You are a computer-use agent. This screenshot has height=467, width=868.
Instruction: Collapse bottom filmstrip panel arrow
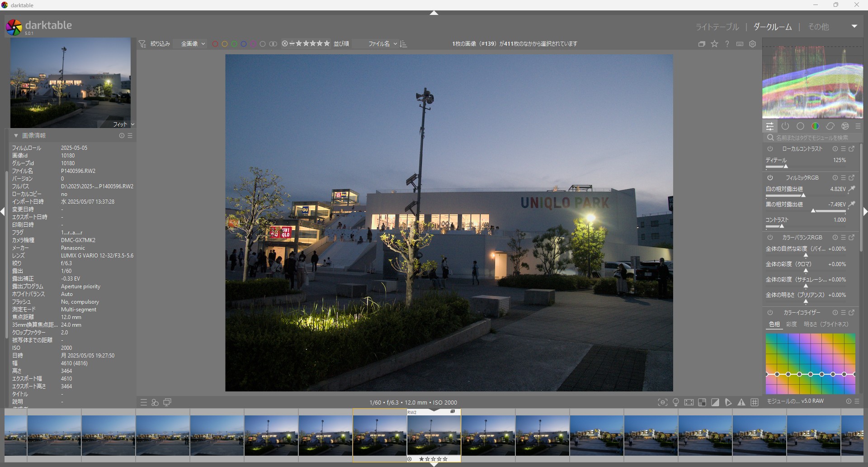pos(434,464)
